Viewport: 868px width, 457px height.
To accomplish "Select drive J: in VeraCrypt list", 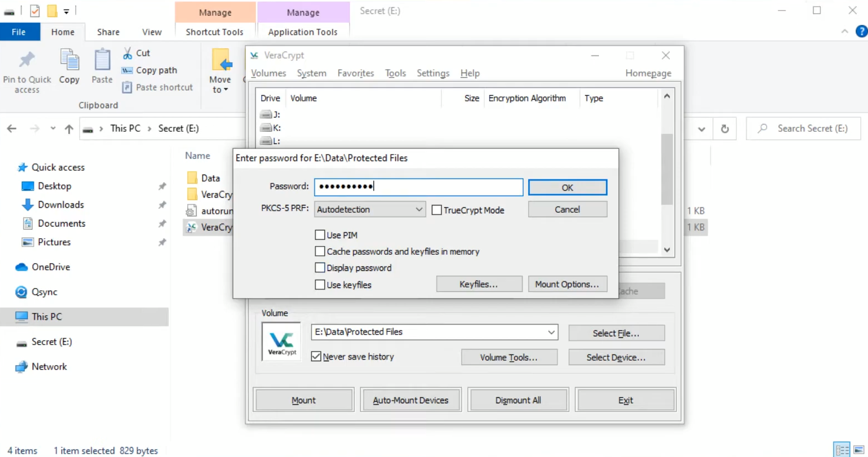I will tap(270, 115).
